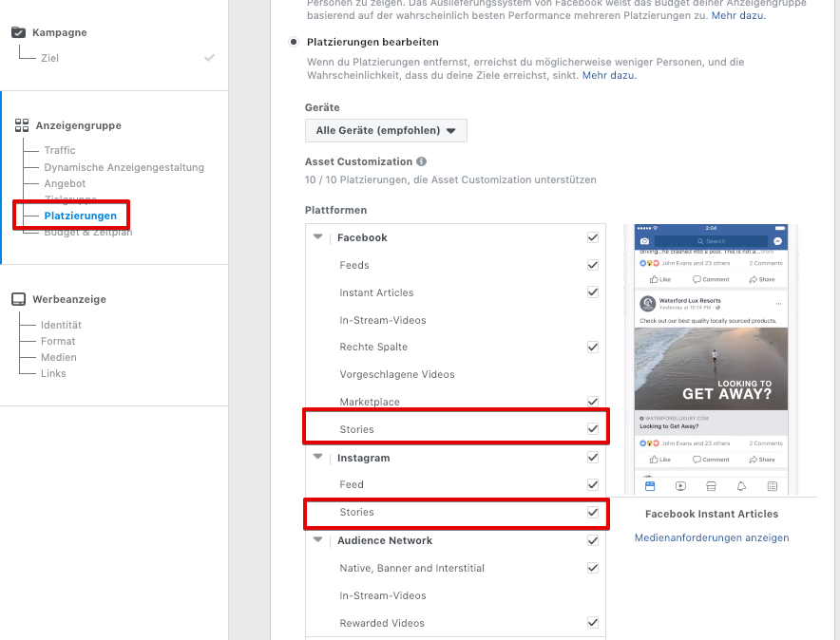Toggle the Facebook platform checkbox

[x=593, y=237]
